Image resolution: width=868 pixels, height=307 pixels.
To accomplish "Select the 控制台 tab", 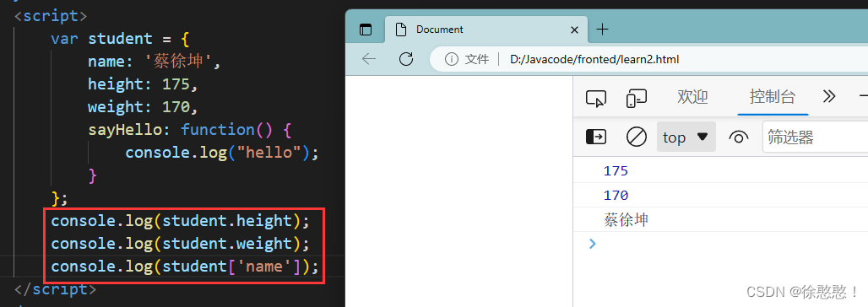I will [x=773, y=97].
